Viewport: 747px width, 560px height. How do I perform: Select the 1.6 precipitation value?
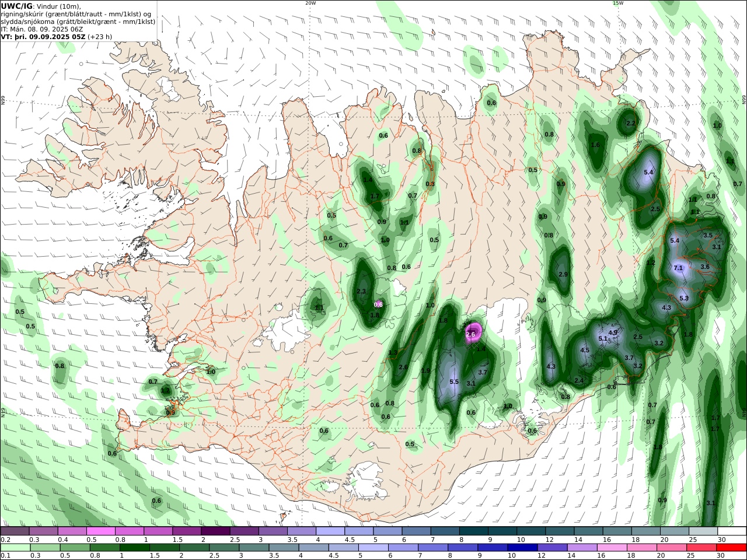595,145
